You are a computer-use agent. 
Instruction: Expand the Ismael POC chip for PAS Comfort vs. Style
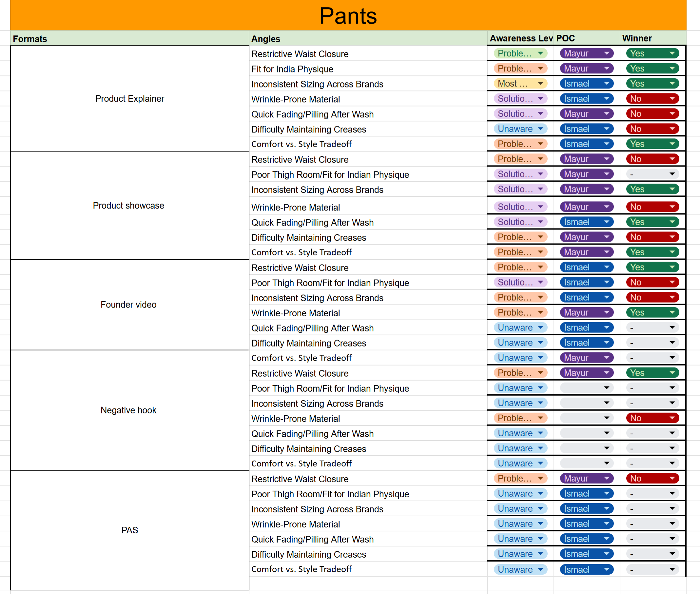[x=586, y=569]
